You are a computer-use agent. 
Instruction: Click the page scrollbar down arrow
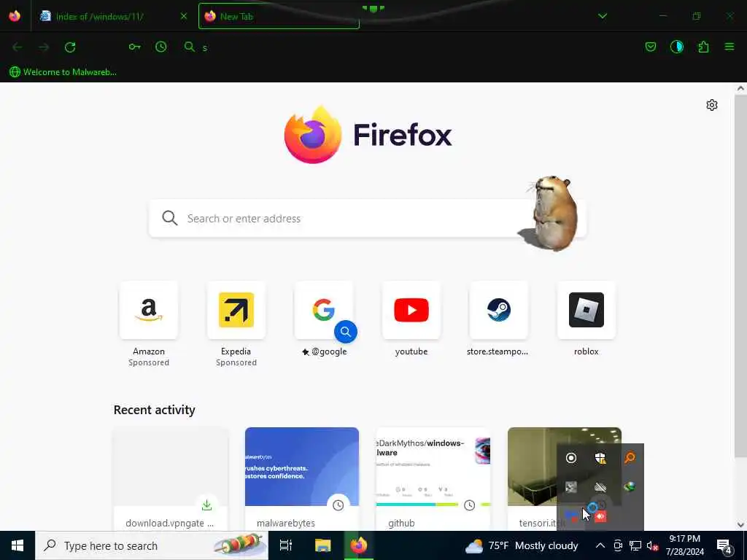[740, 525]
